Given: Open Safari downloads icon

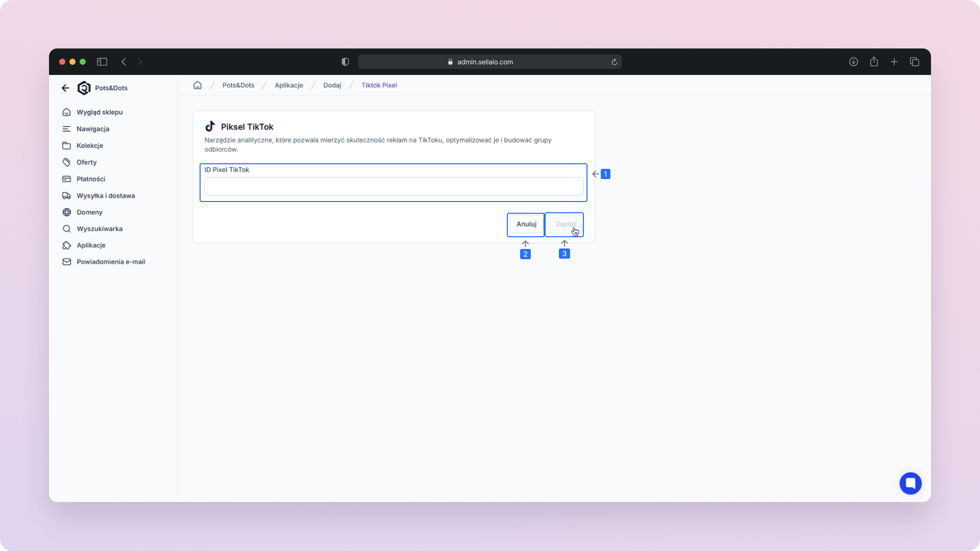Looking at the screenshot, I should [853, 62].
